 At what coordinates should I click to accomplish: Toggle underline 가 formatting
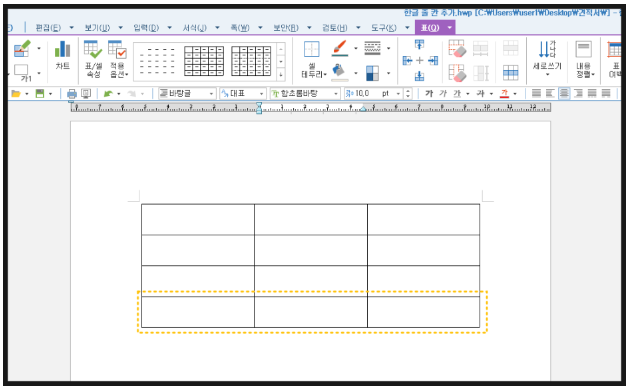coord(457,94)
